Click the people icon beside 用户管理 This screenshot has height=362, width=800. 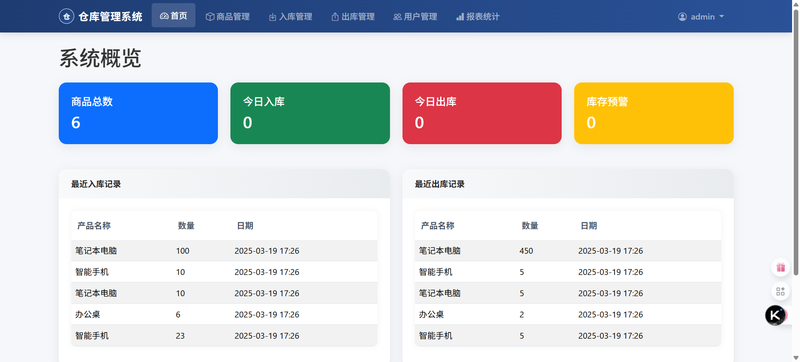(397, 17)
